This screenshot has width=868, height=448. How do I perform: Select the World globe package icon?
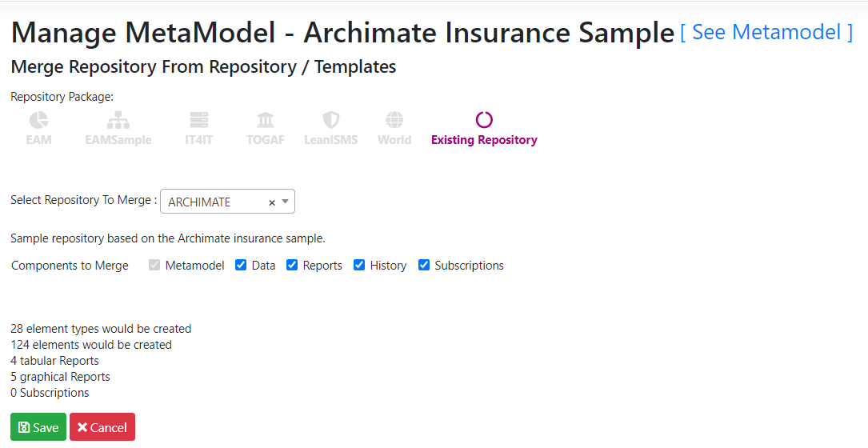[394, 120]
